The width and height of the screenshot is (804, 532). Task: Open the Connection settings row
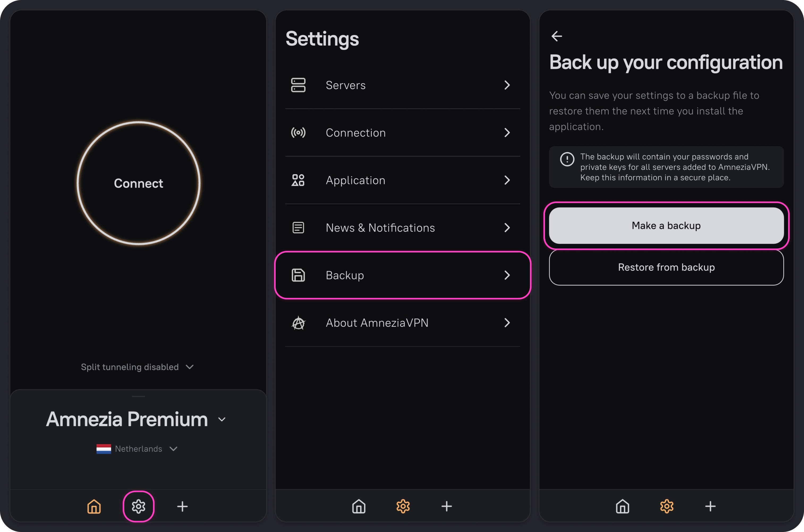click(402, 133)
